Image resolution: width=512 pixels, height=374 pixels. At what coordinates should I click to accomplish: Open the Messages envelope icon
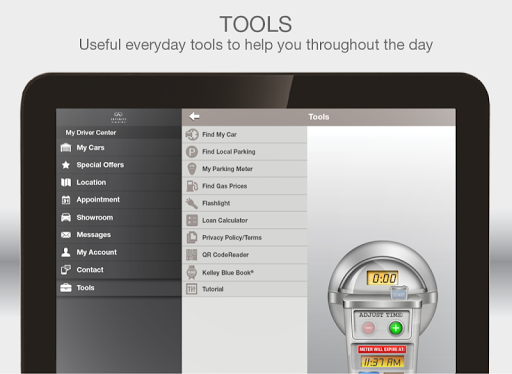66,235
